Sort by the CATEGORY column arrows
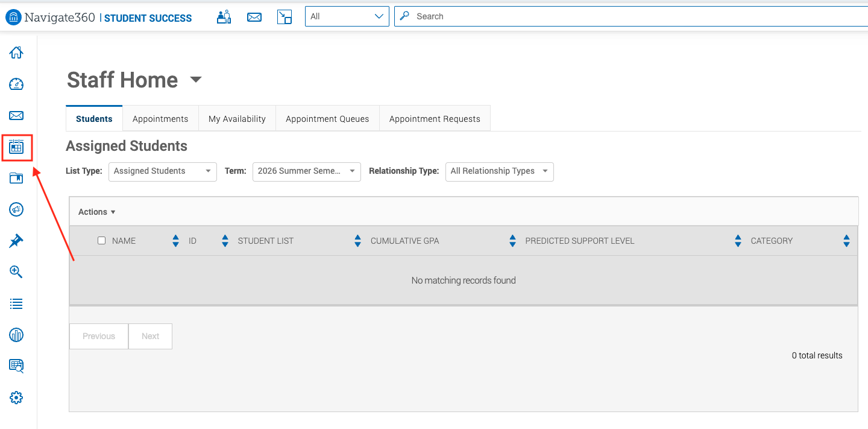 coord(846,241)
